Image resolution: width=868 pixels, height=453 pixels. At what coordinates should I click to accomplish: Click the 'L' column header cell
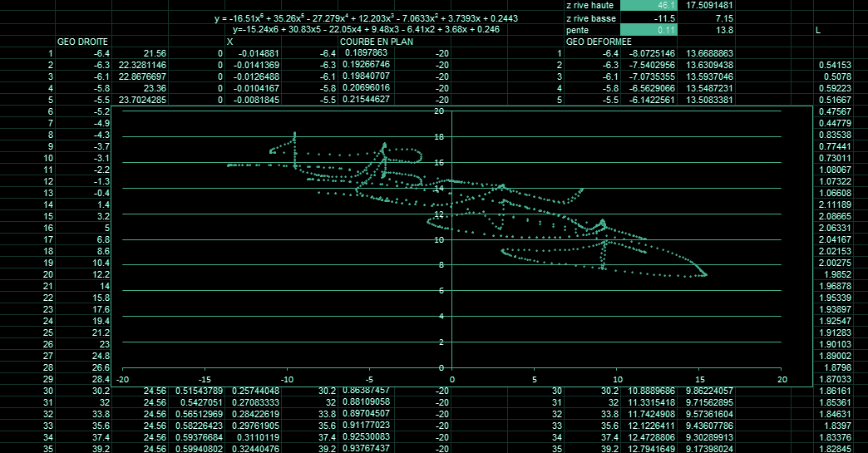(x=820, y=29)
